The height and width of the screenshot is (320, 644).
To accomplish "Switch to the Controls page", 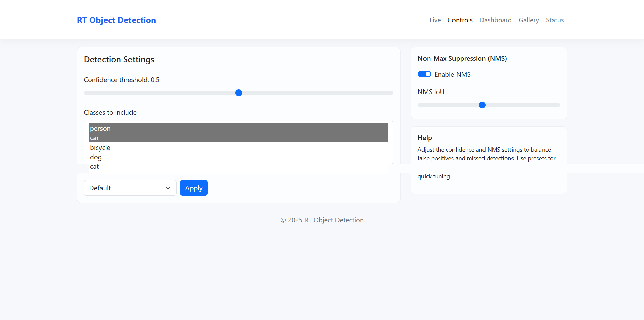I will pos(460,20).
